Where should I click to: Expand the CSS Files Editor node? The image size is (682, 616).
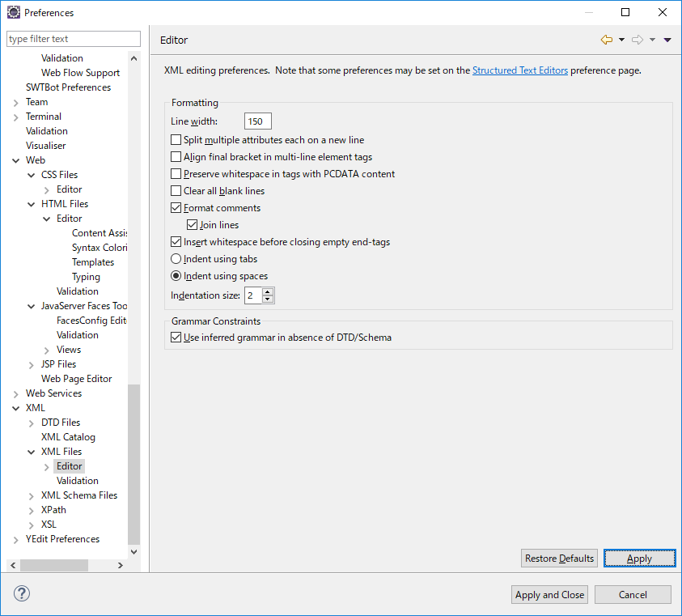47,189
